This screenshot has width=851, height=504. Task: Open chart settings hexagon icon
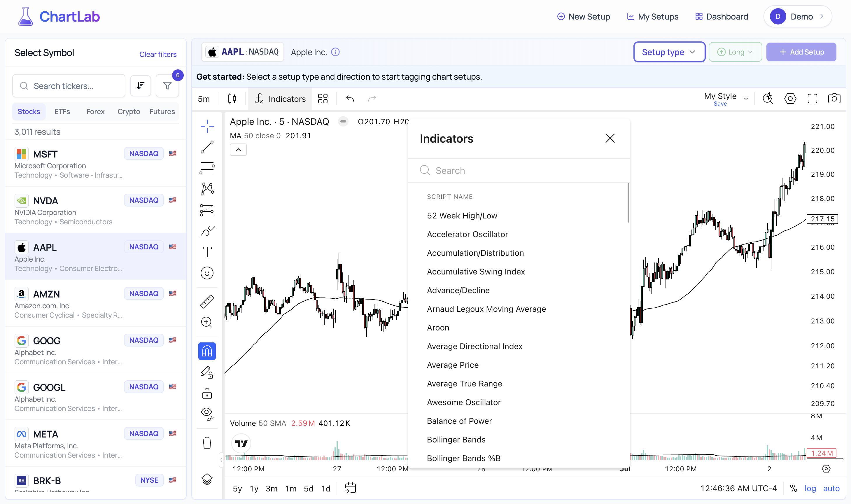point(790,99)
